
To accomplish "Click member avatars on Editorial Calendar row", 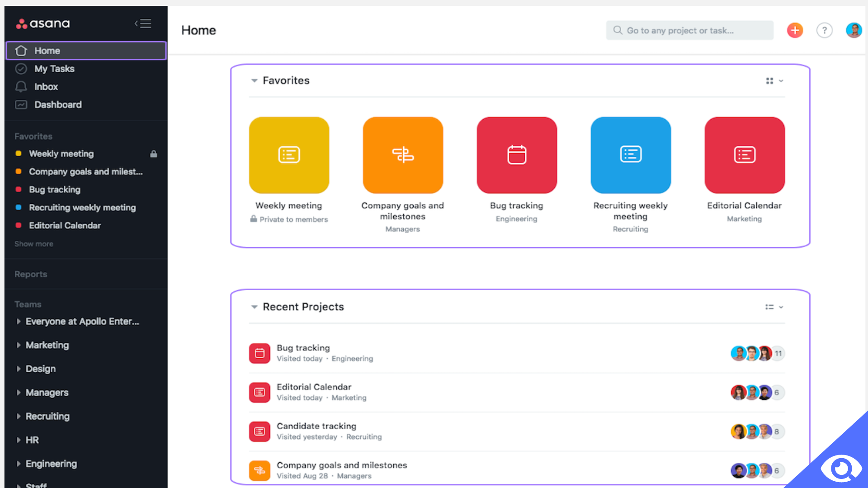I will (751, 393).
